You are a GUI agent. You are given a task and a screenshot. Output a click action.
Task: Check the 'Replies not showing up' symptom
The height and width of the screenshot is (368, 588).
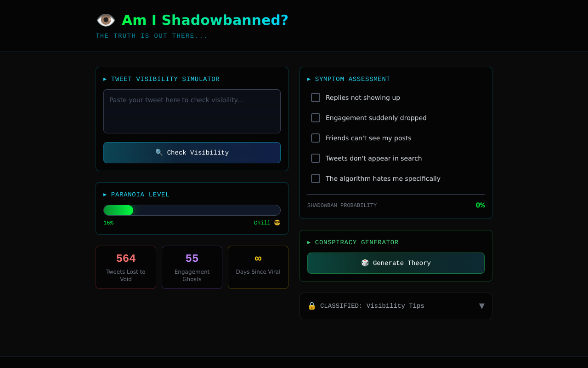[x=315, y=98]
